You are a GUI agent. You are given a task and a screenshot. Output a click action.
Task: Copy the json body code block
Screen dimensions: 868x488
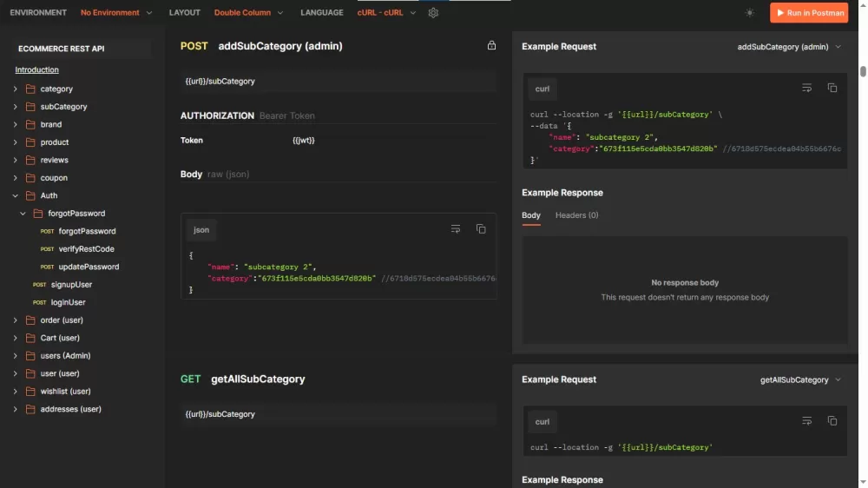pos(481,229)
